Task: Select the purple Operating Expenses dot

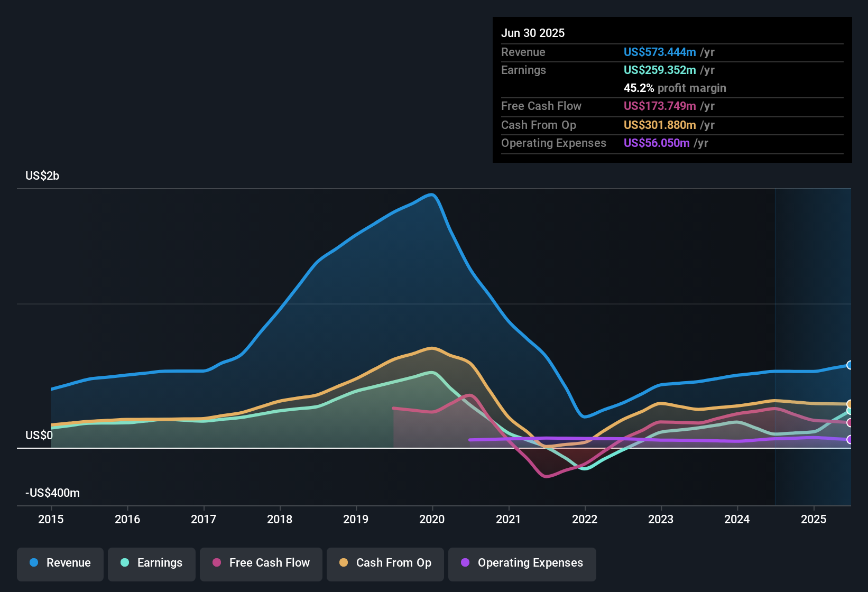Action: coord(464,563)
